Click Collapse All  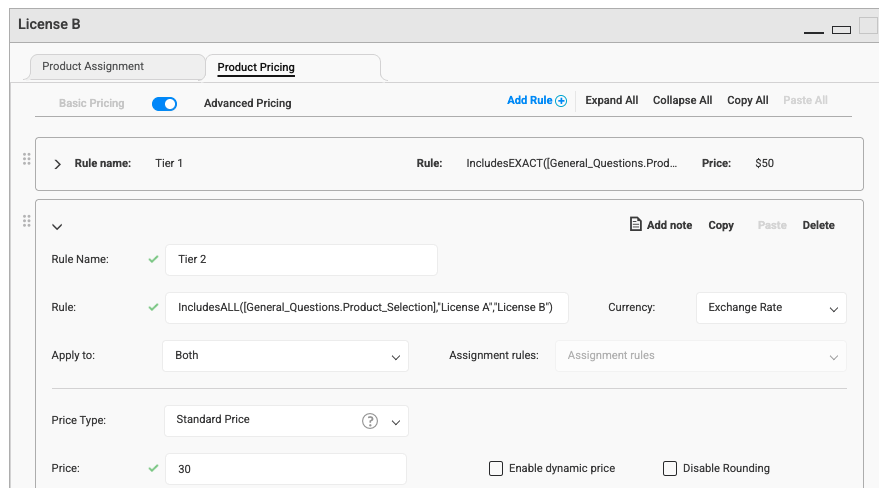coord(682,100)
